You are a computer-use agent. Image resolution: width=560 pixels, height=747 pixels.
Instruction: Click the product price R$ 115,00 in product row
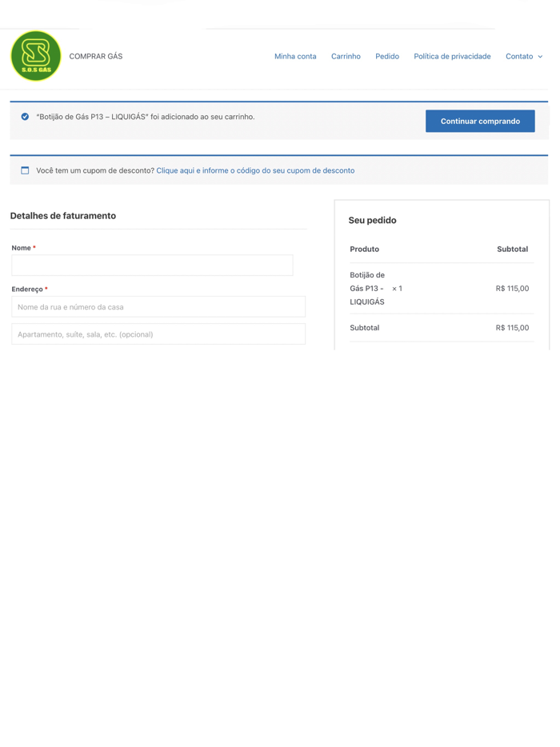point(512,288)
